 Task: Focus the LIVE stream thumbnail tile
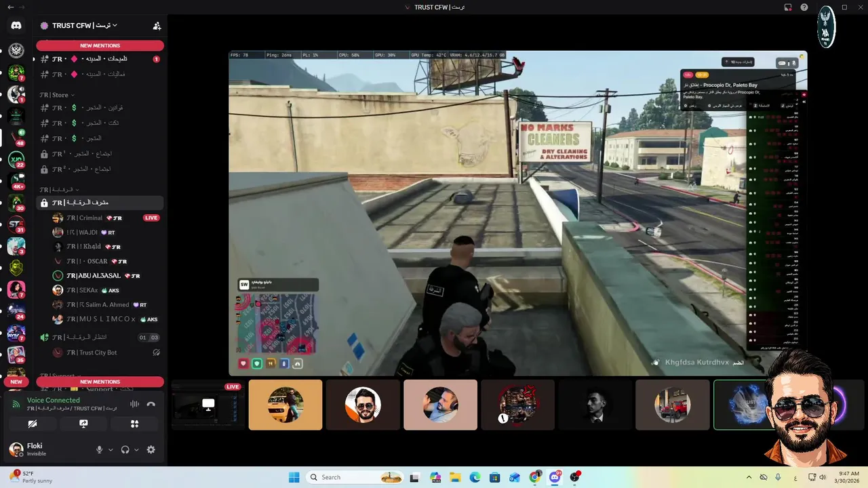pyautogui.click(x=208, y=405)
